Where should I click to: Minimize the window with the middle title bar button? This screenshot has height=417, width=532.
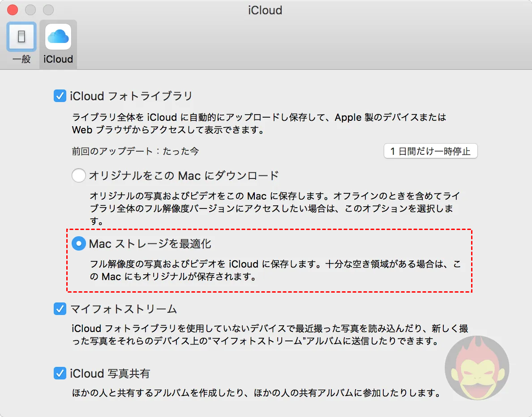click(30, 9)
